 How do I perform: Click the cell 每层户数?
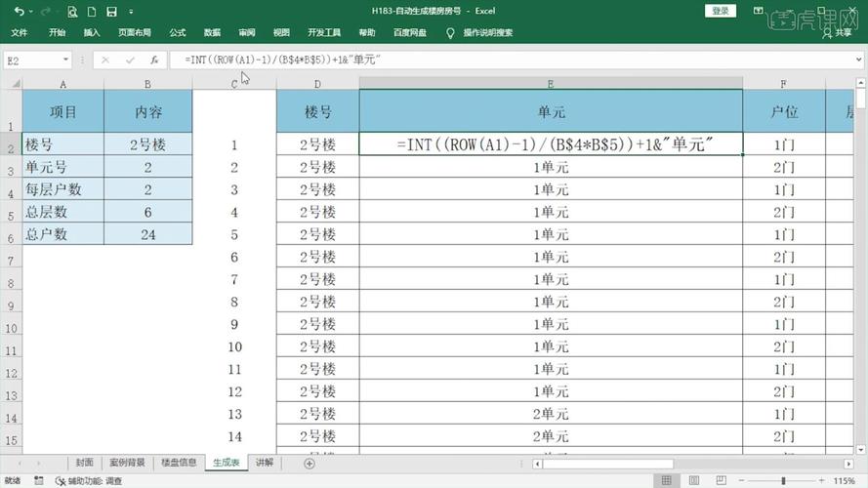click(x=63, y=189)
